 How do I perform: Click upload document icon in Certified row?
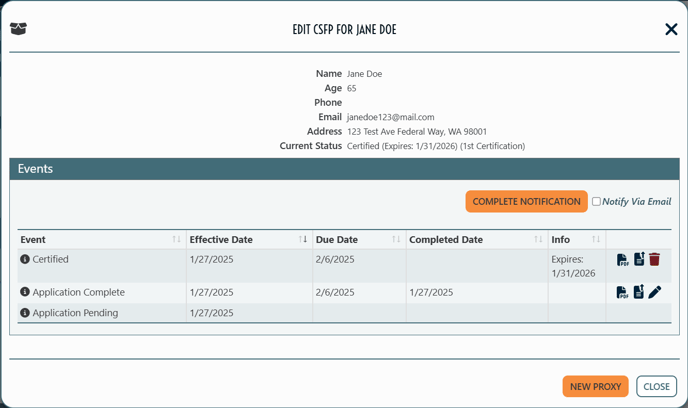pyautogui.click(x=639, y=259)
